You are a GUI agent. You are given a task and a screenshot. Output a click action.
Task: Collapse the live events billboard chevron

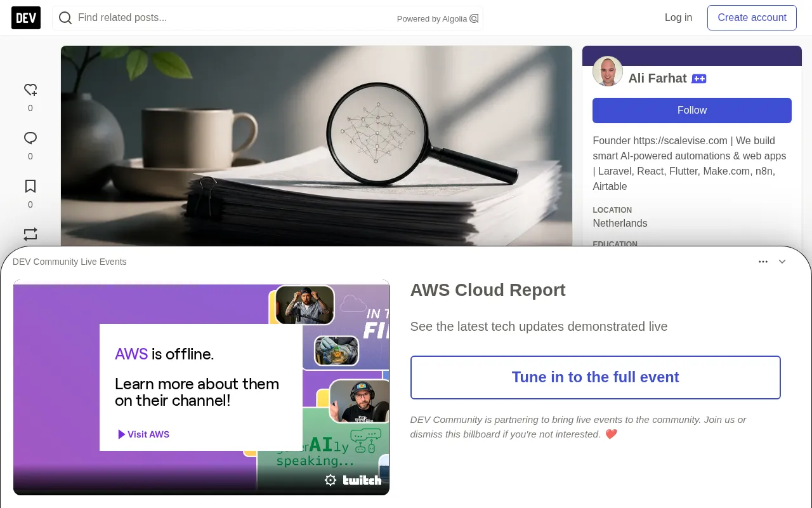click(x=782, y=262)
